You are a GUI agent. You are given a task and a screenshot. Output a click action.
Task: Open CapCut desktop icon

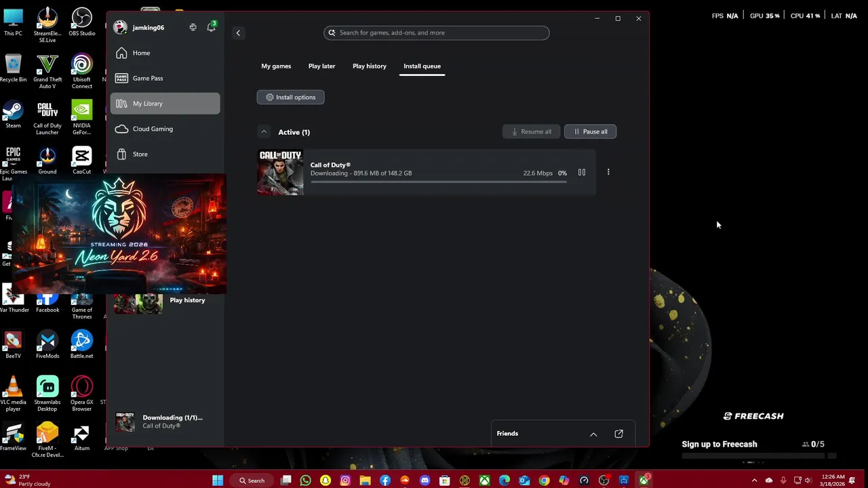coord(82,161)
